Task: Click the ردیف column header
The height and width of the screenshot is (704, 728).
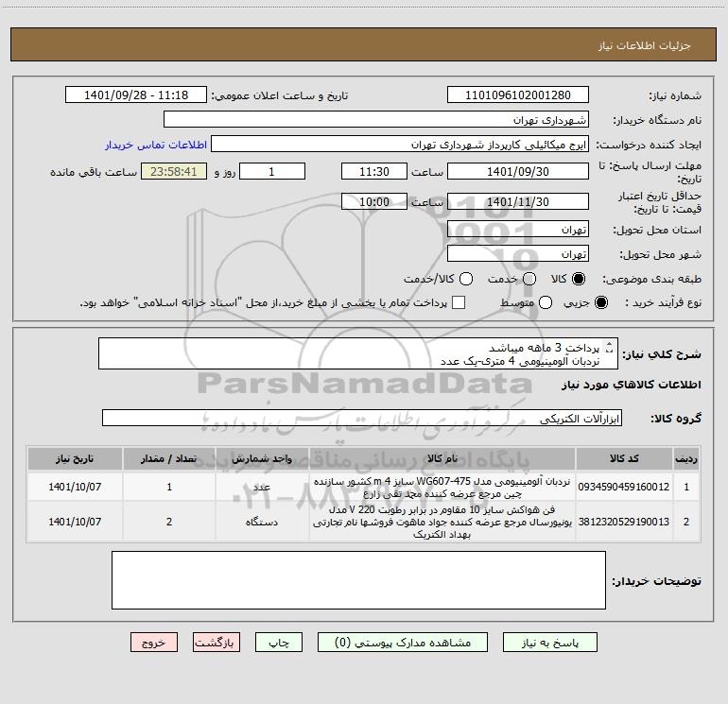Action: [686, 458]
